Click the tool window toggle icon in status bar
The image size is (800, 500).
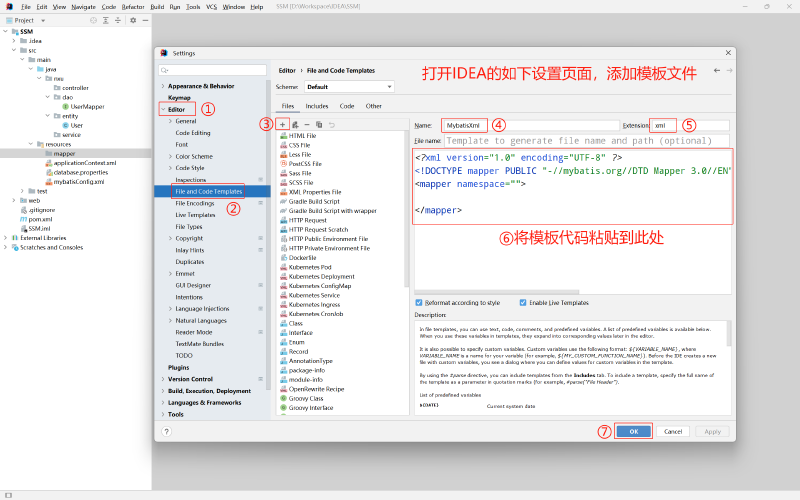(8, 495)
